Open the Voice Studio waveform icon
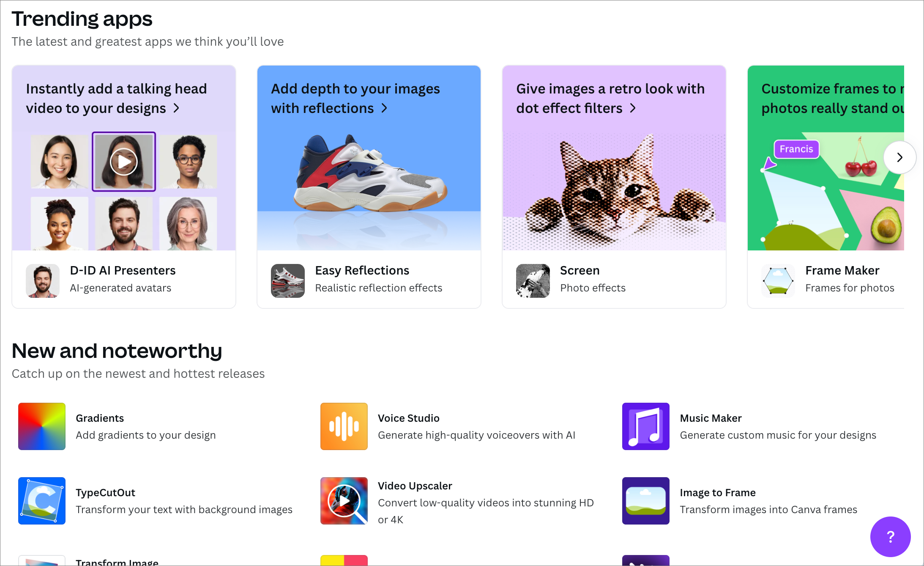Image resolution: width=924 pixels, height=566 pixels. (x=344, y=426)
